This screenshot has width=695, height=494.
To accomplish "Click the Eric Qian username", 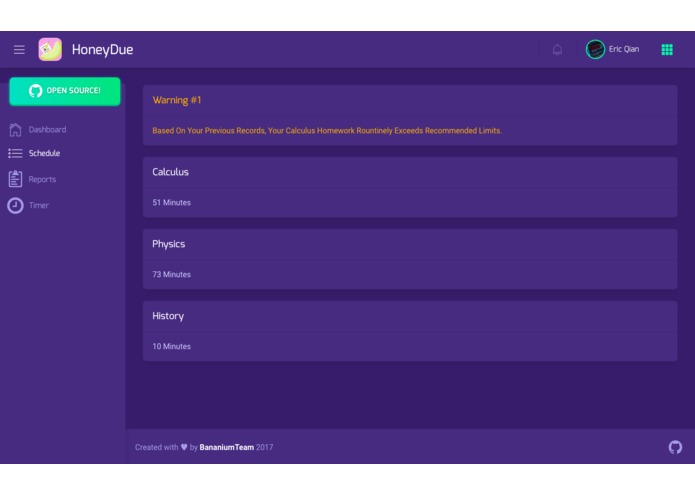I will click(x=624, y=49).
